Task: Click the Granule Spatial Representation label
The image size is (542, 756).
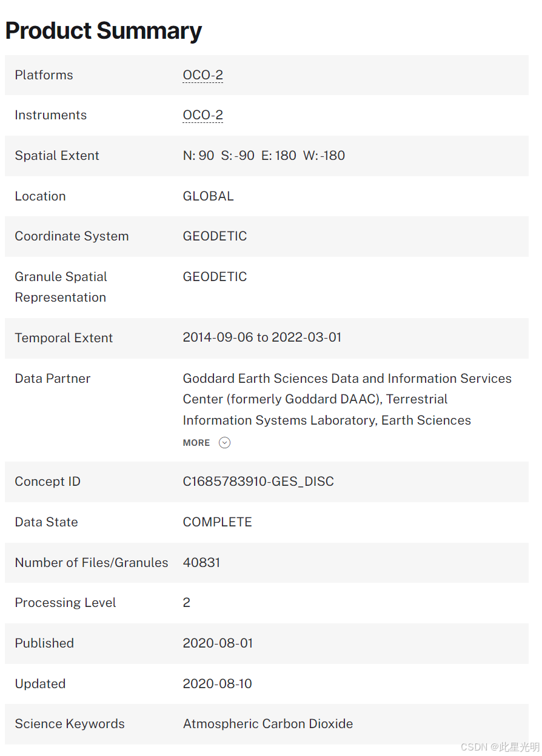Action: click(x=61, y=287)
